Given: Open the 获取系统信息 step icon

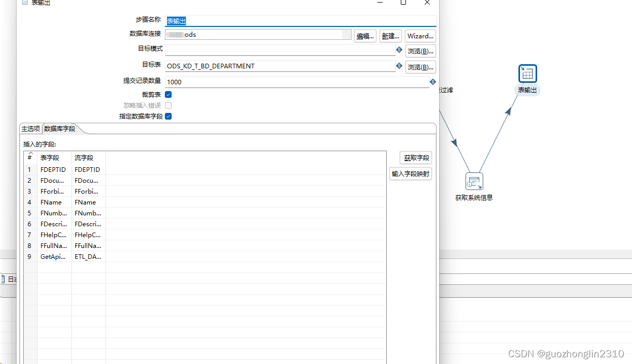Looking at the screenshot, I should point(473,182).
